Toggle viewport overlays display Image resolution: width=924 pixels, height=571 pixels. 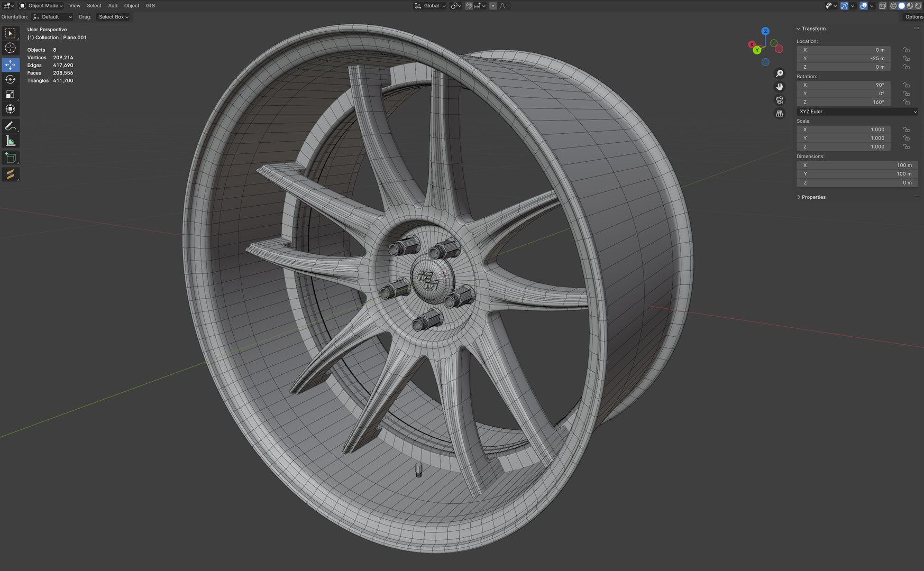coord(863,6)
